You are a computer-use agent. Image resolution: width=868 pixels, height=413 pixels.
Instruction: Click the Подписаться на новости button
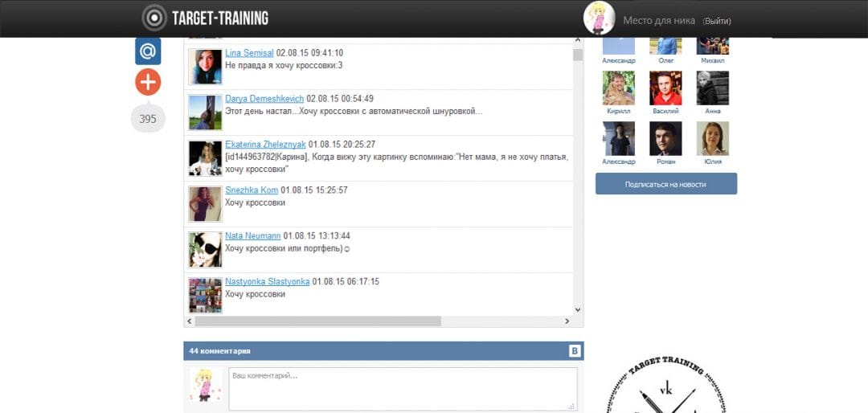point(666,184)
